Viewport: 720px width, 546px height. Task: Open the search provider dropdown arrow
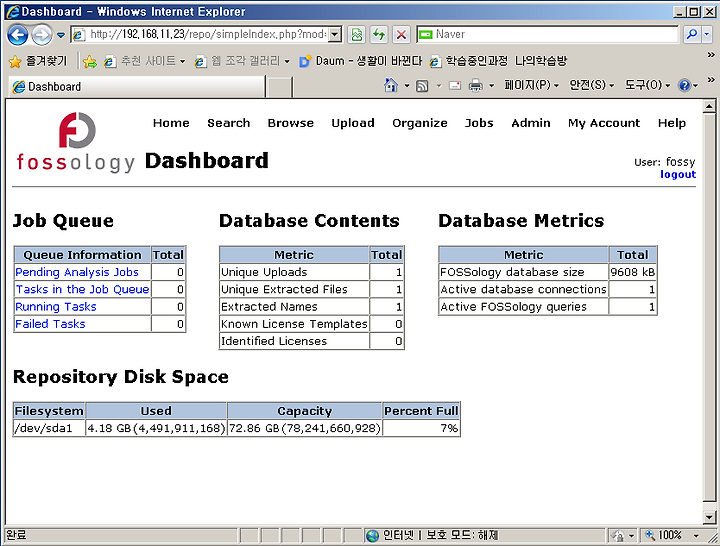[x=707, y=34]
